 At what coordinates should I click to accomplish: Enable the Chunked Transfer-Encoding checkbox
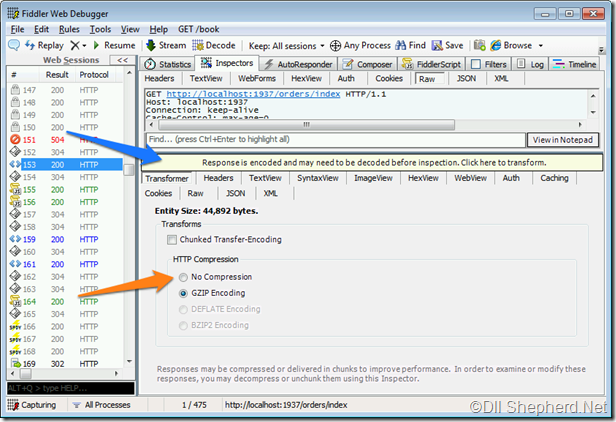point(172,240)
